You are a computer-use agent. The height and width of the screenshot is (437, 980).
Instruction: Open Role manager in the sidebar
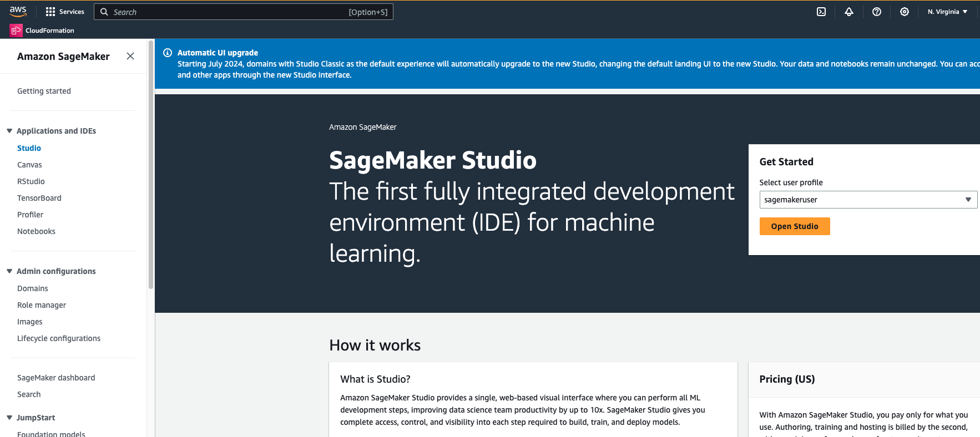tap(42, 305)
